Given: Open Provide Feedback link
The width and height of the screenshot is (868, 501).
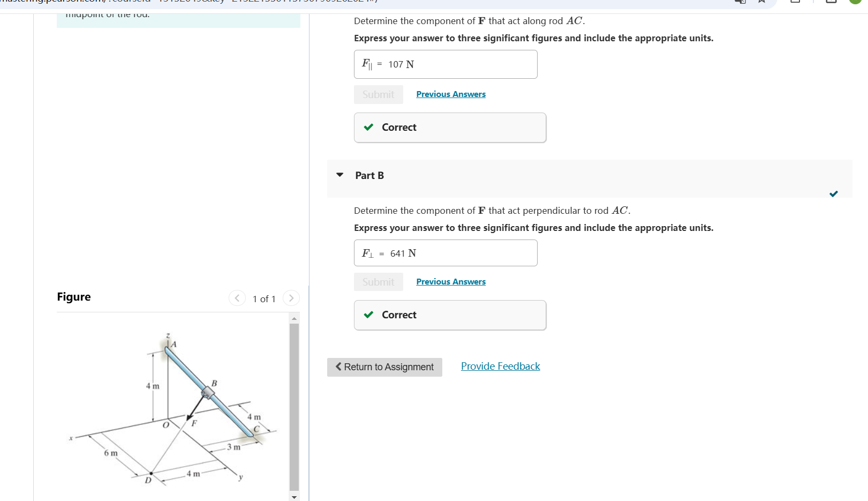Looking at the screenshot, I should [x=500, y=366].
